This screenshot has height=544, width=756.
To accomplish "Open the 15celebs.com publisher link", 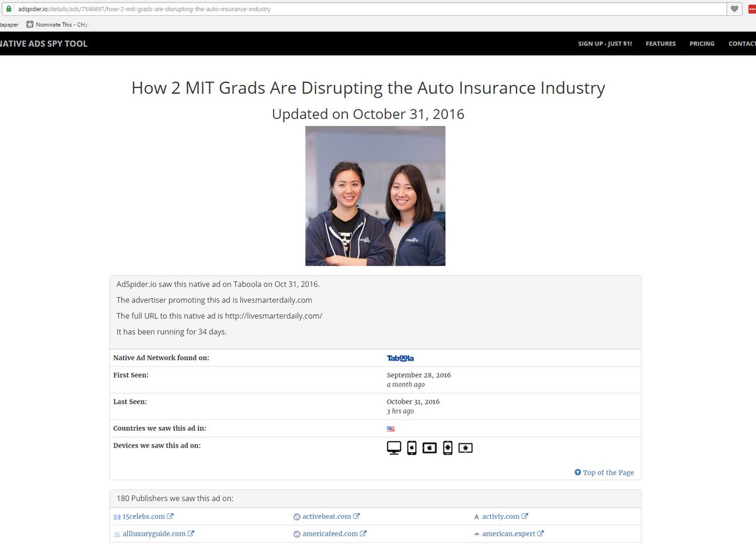I will (144, 516).
